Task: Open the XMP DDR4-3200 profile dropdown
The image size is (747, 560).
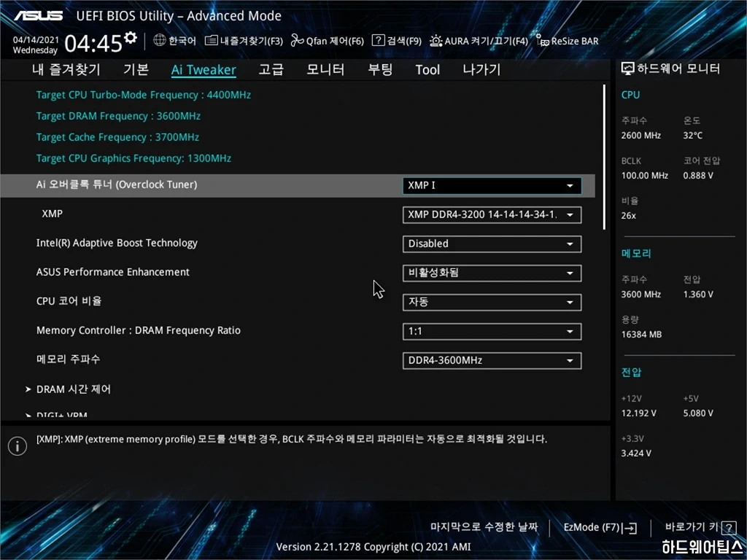Action: (492, 215)
